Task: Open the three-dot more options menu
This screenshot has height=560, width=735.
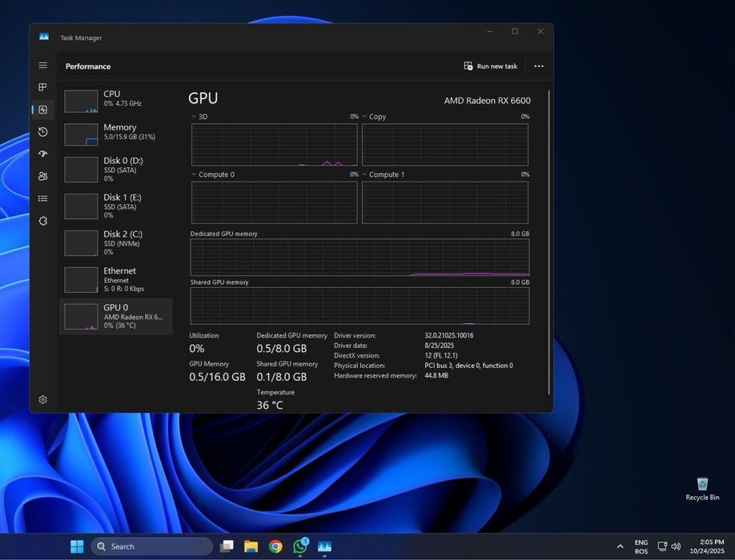Action: [539, 66]
